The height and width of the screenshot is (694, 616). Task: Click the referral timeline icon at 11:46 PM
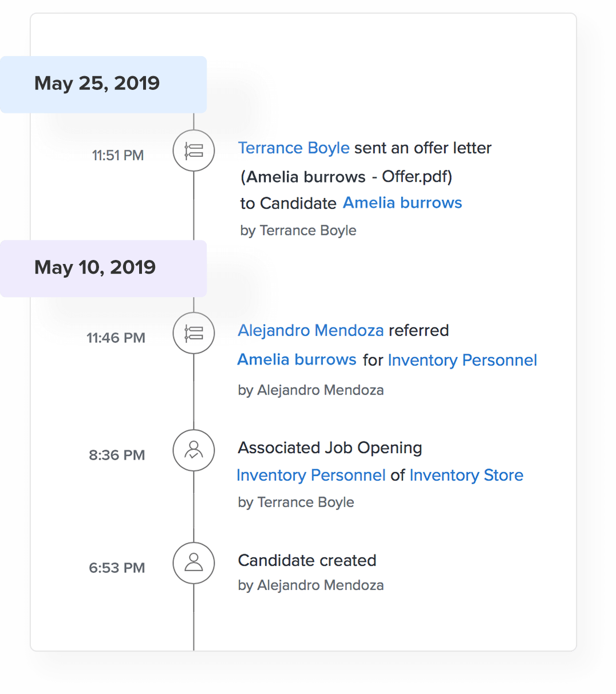(x=194, y=333)
